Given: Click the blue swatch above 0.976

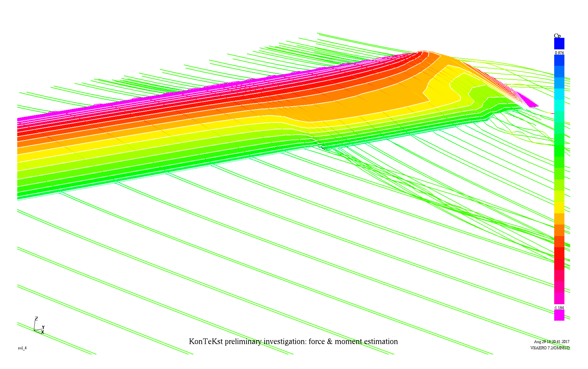Looking at the screenshot, I should point(559,44).
